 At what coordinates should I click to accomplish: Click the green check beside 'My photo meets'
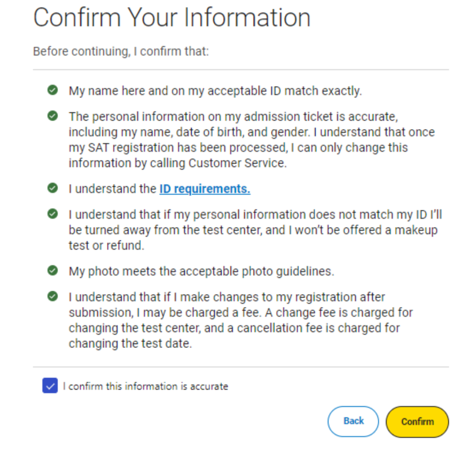[x=52, y=270]
